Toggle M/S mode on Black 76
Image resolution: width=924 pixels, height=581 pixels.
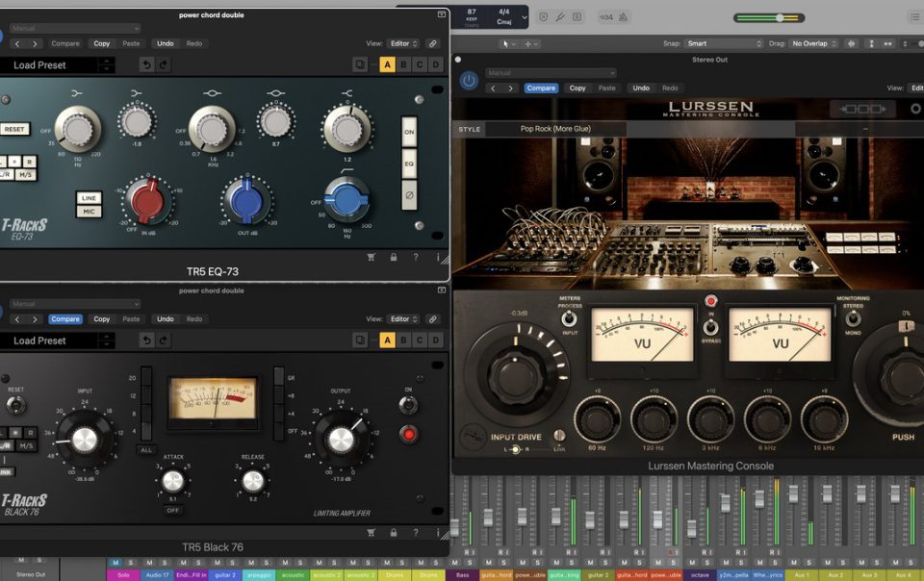26,445
